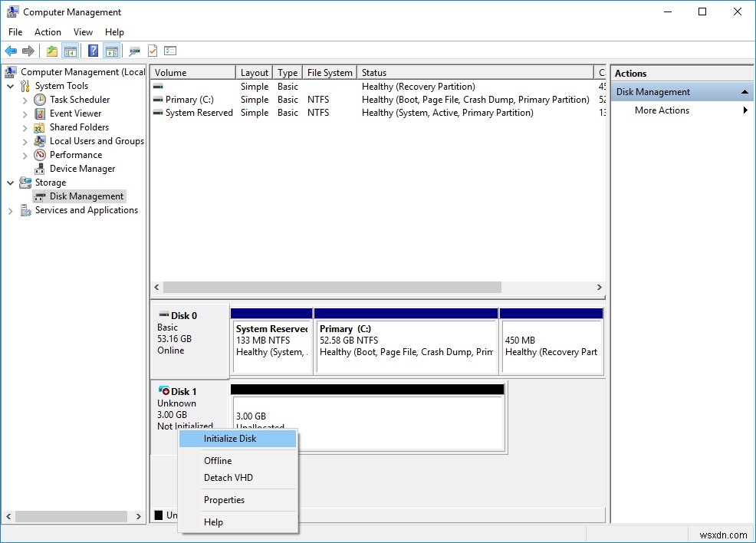Screen dimensions: 756x543
Task: Select the System Reserved 133 MB partition block
Action: (272, 341)
